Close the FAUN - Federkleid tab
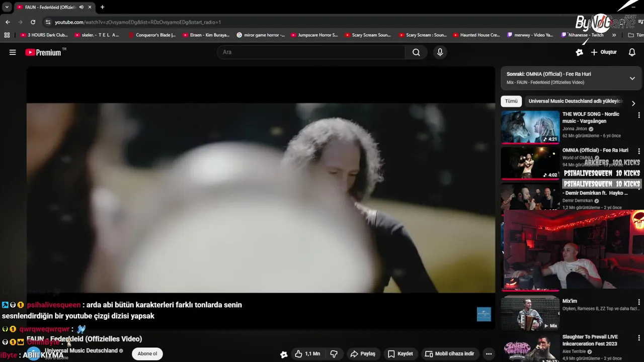This screenshot has height=362, width=644. click(x=91, y=7)
